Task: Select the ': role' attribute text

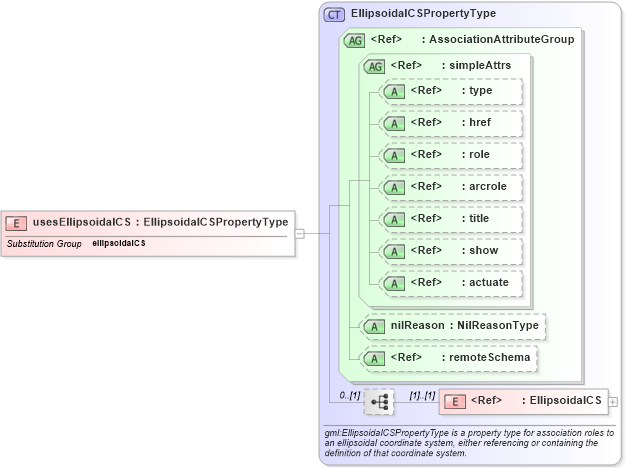Action: pos(475,154)
